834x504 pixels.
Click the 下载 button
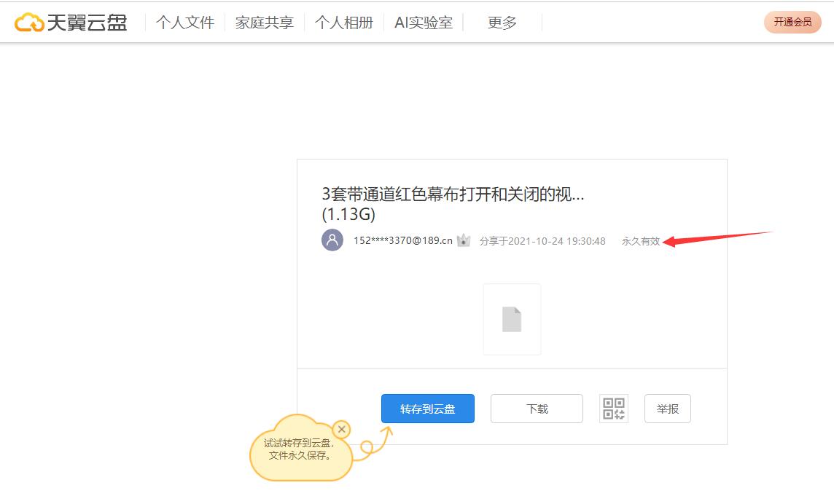537,408
